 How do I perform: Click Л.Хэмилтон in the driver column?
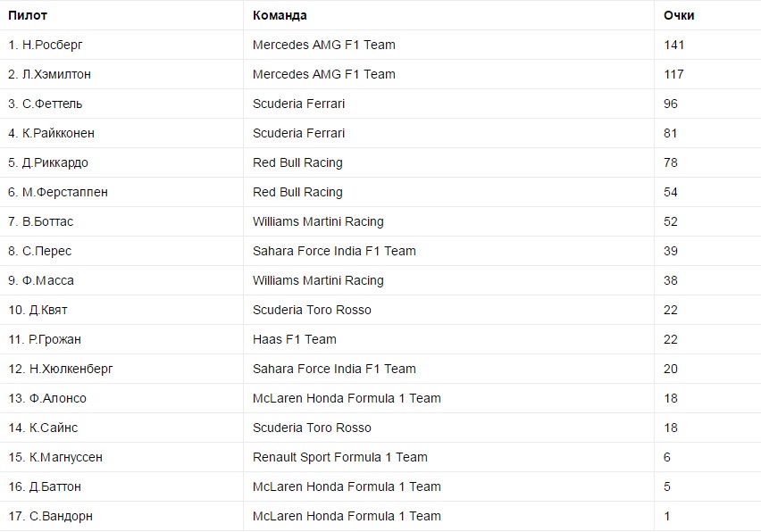50,74
